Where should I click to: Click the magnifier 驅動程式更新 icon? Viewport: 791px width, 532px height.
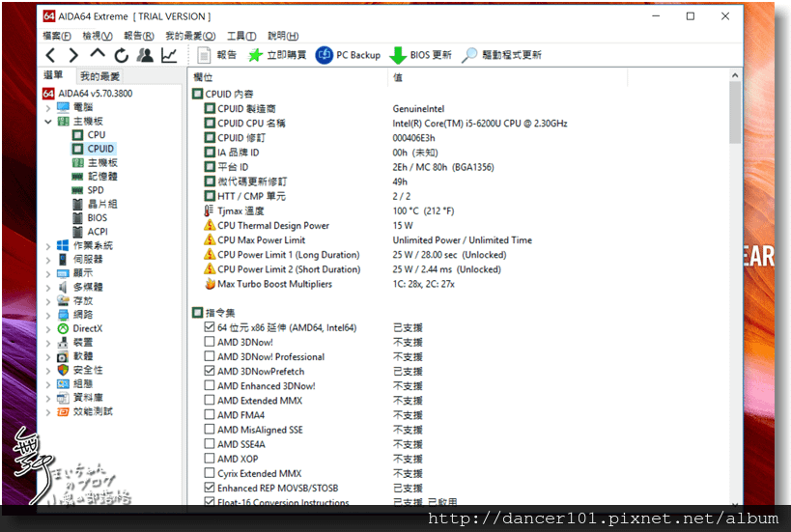point(469,55)
